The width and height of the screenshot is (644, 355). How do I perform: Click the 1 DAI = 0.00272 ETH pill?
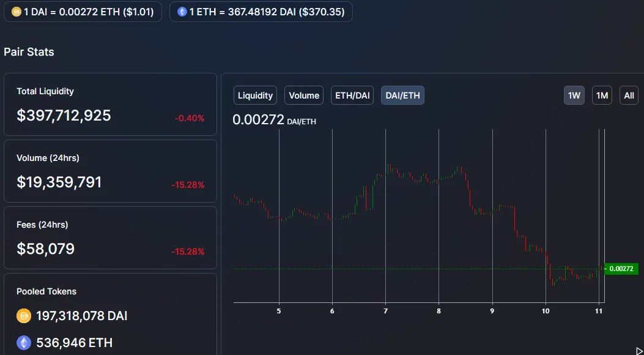point(83,12)
